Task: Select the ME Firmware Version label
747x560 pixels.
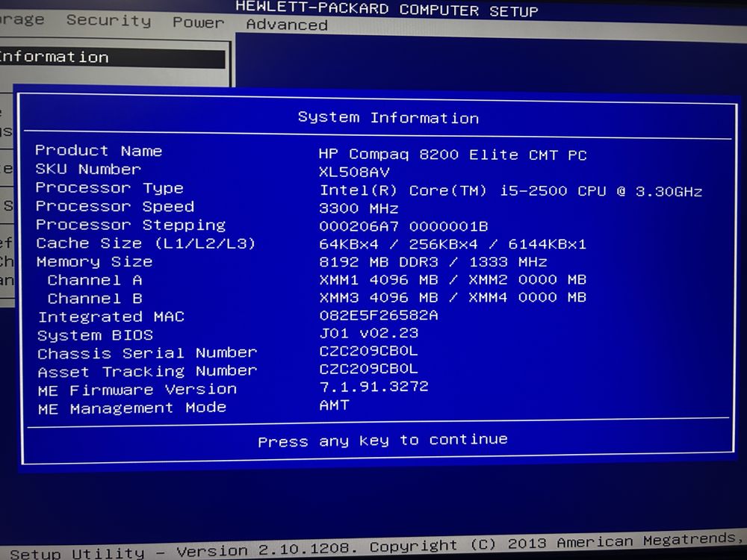Action: (x=137, y=390)
